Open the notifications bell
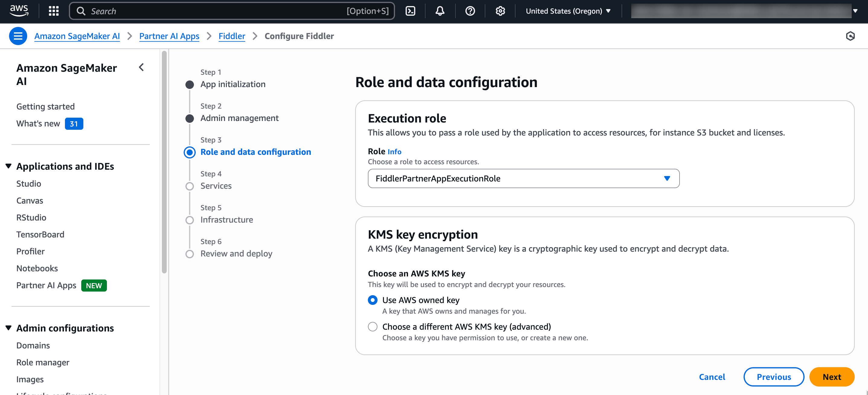 440,11
